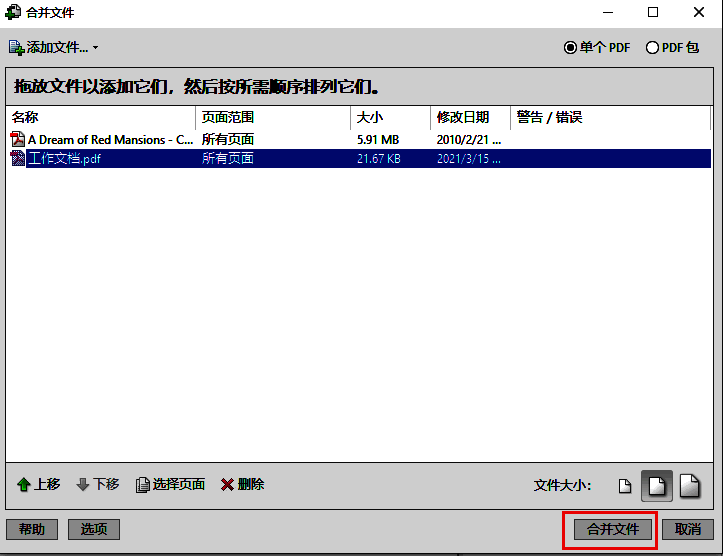Sort list by 名称 column header
The width and height of the screenshot is (723, 556).
tap(100, 117)
